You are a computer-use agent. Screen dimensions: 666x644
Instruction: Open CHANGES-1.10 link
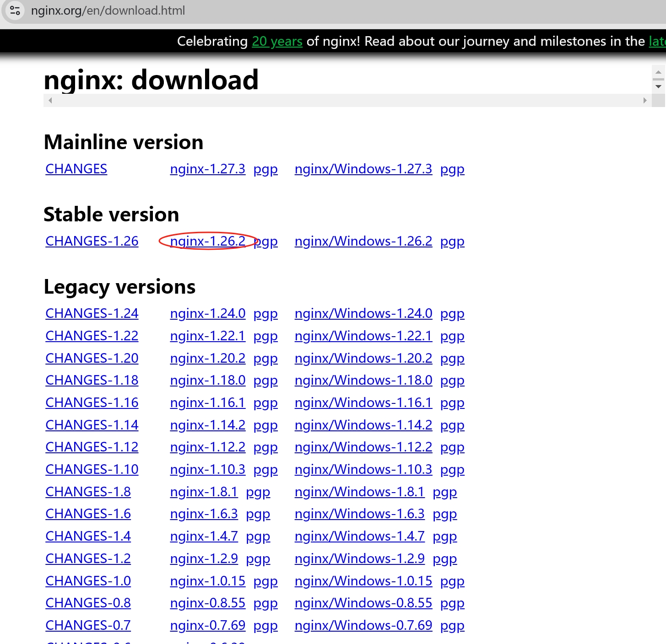[x=92, y=469]
